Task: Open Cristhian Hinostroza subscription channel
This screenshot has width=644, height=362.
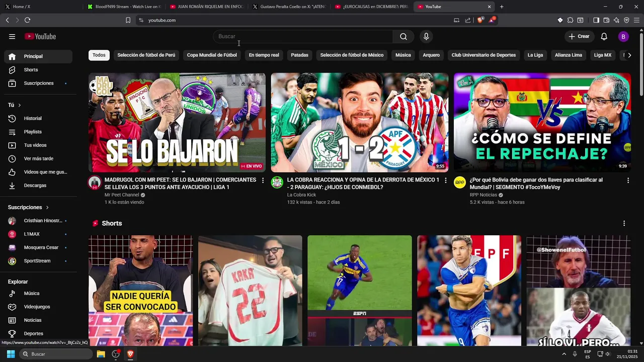Action: (38, 221)
